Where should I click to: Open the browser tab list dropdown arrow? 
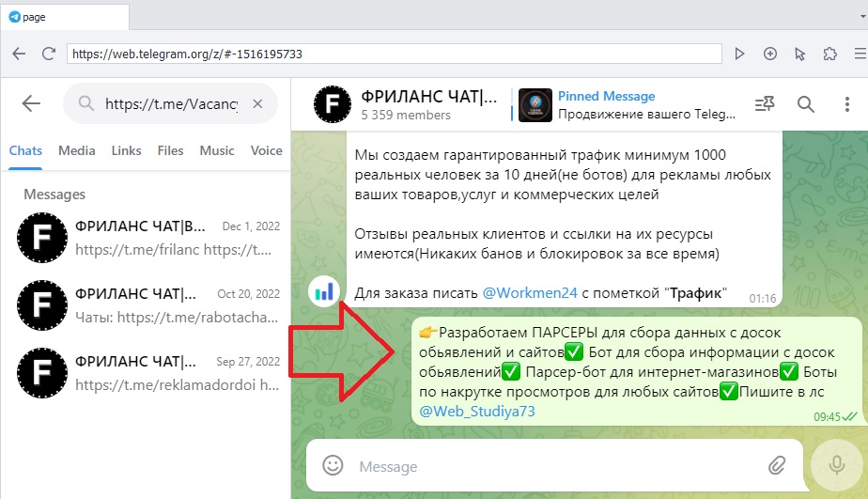point(863,17)
